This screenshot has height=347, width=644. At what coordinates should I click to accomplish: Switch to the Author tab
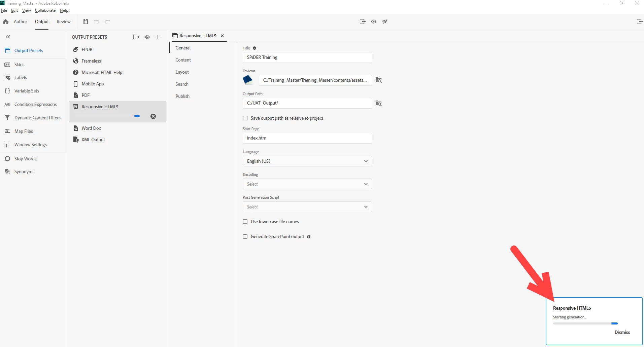point(21,22)
